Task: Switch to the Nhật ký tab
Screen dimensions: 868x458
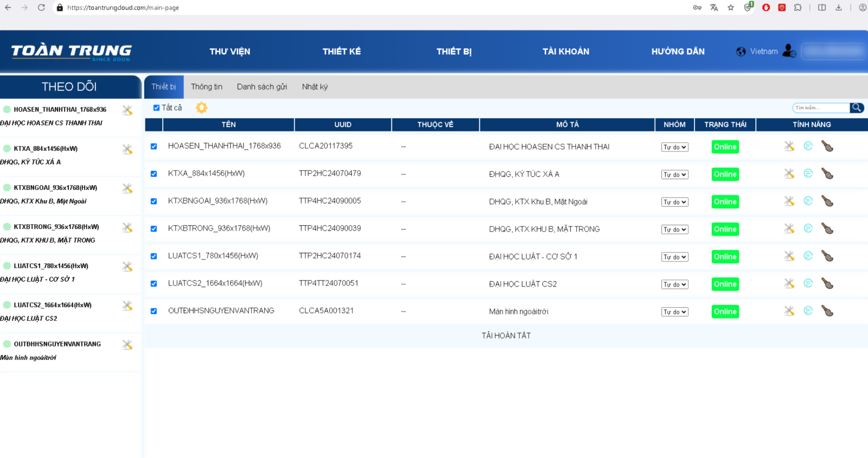Action: click(x=315, y=87)
